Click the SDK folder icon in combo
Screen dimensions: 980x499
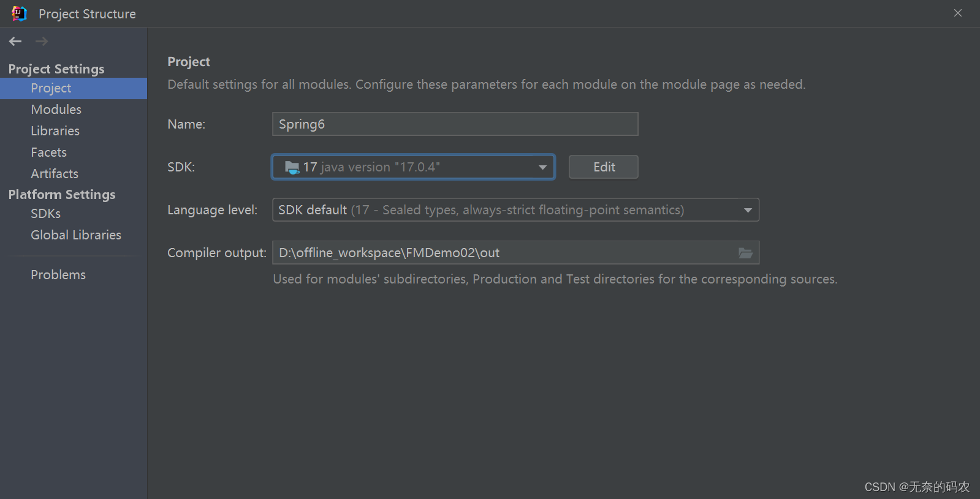292,167
